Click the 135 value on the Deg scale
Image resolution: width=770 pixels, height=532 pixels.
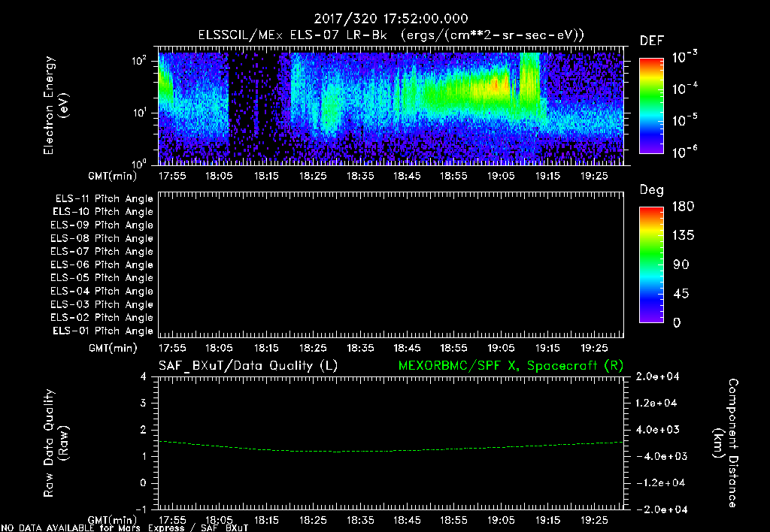click(x=683, y=236)
